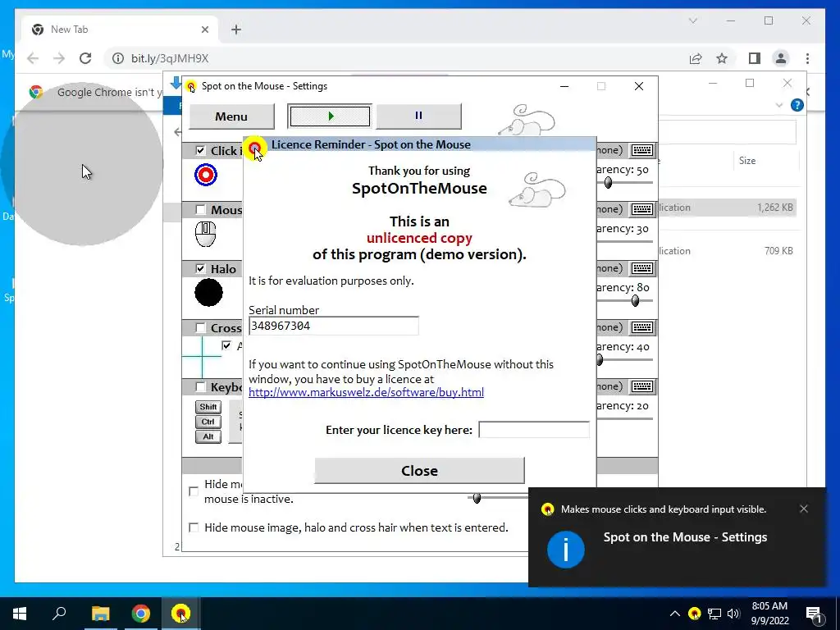This screenshot has height=630, width=840.
Task: Expand the File Explorer ribbon chevron
Action: [x=779, y=106]
